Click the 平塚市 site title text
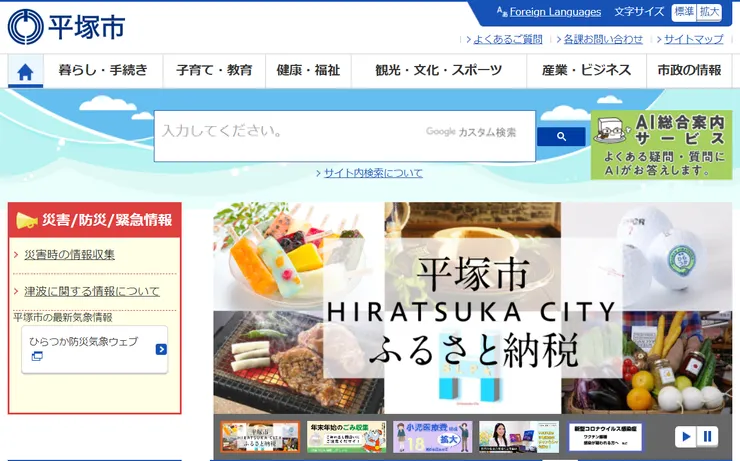 click(x=87, y=27)
